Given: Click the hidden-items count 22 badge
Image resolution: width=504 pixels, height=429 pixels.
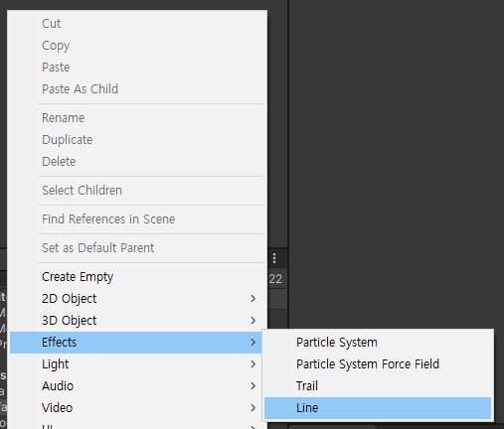Looking at the screenshot, I should pos(275,279).
